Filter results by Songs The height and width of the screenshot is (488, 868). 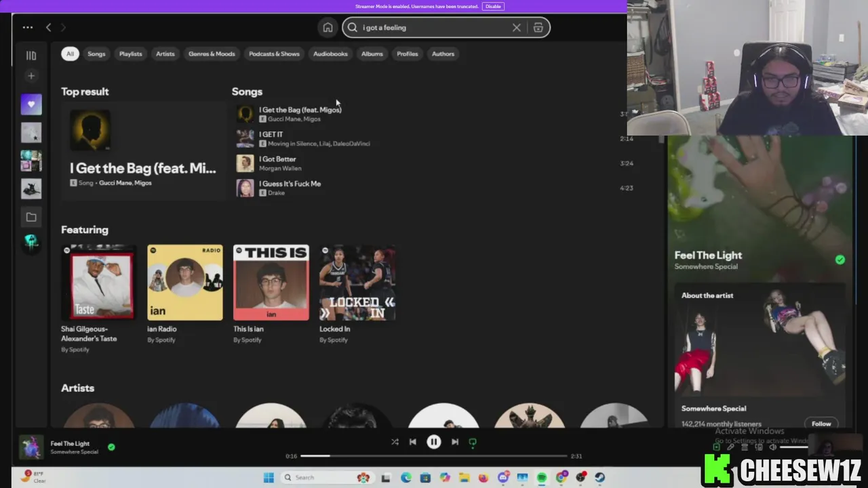[x=96, y=54]
